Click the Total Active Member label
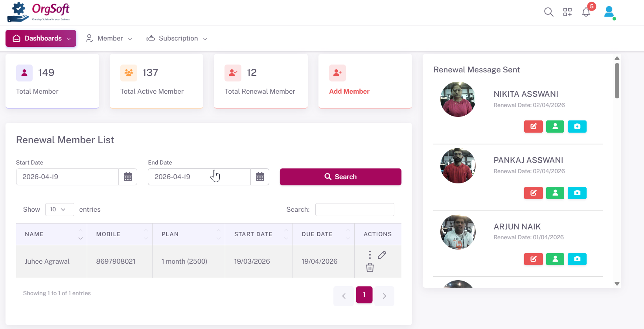 click(x=152, y=91)
